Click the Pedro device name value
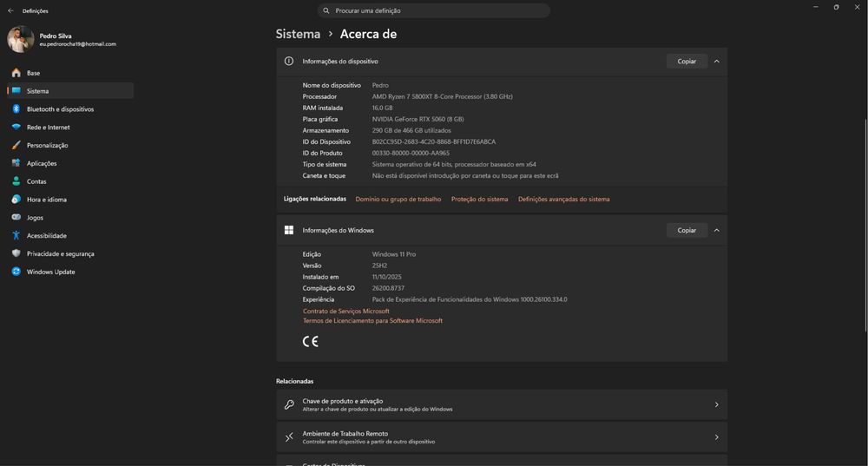This screenshot has width=868, height=466. pyautogui.click(x=380, y=85)
